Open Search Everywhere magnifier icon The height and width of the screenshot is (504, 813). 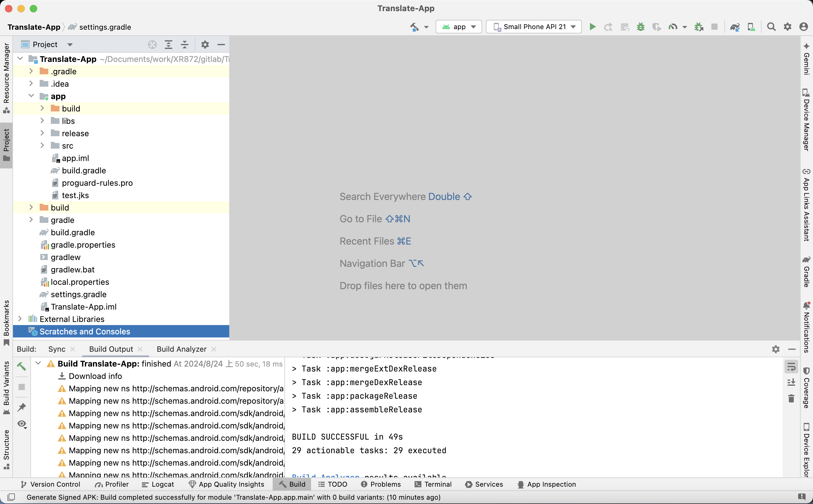coord(771,27)
